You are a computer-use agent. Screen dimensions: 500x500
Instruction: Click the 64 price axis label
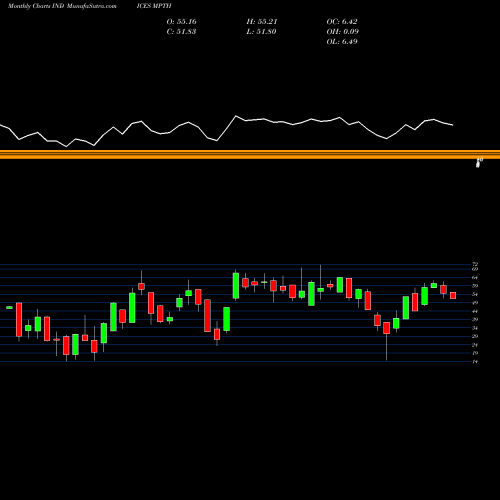(475, 277)
